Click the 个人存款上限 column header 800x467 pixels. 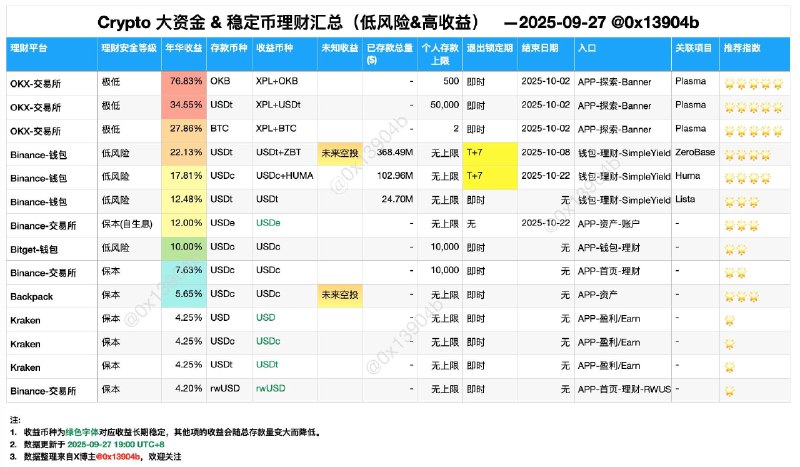tap(440, 54)
